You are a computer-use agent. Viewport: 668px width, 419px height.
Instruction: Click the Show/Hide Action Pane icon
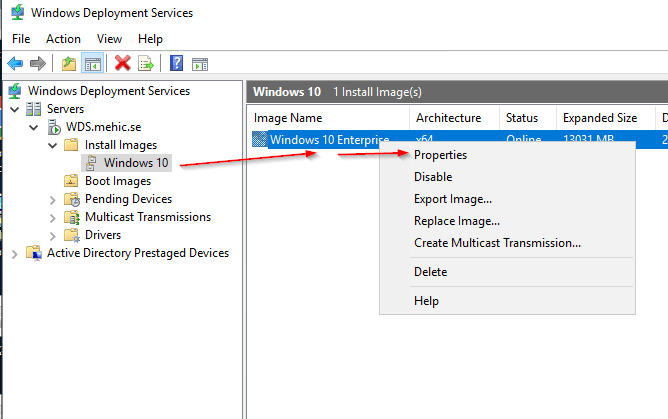coord(199,63)
